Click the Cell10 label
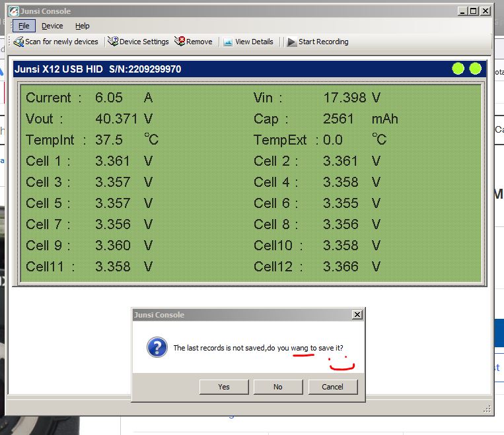Image resolution: width=504 pixels, height=435 pixels. pyautogui.click(x=278, y=246)
